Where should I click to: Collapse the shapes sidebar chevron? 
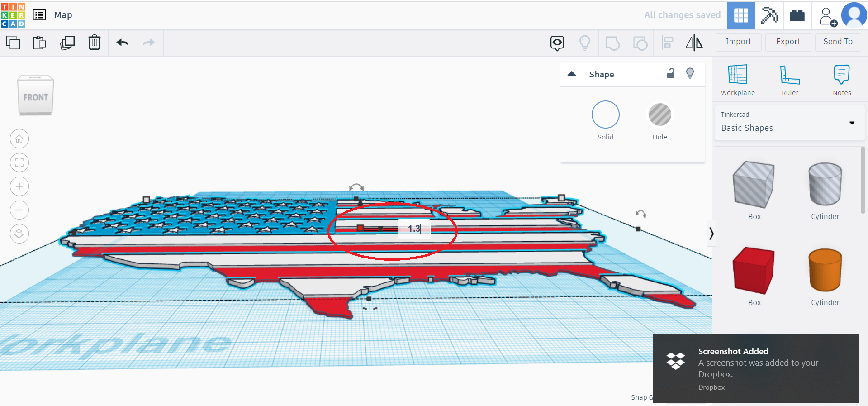[x=711, y=234]
